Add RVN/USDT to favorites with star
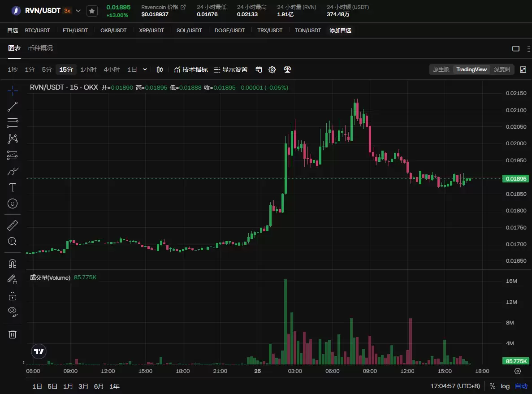This screenshot has height=394, width=532. (x=91, y=11)
